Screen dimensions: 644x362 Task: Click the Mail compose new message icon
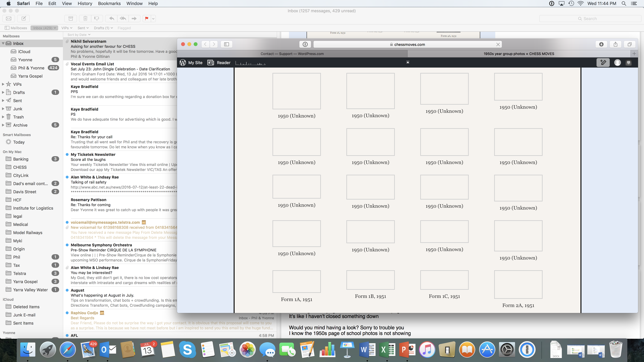(x=24, y=19)
